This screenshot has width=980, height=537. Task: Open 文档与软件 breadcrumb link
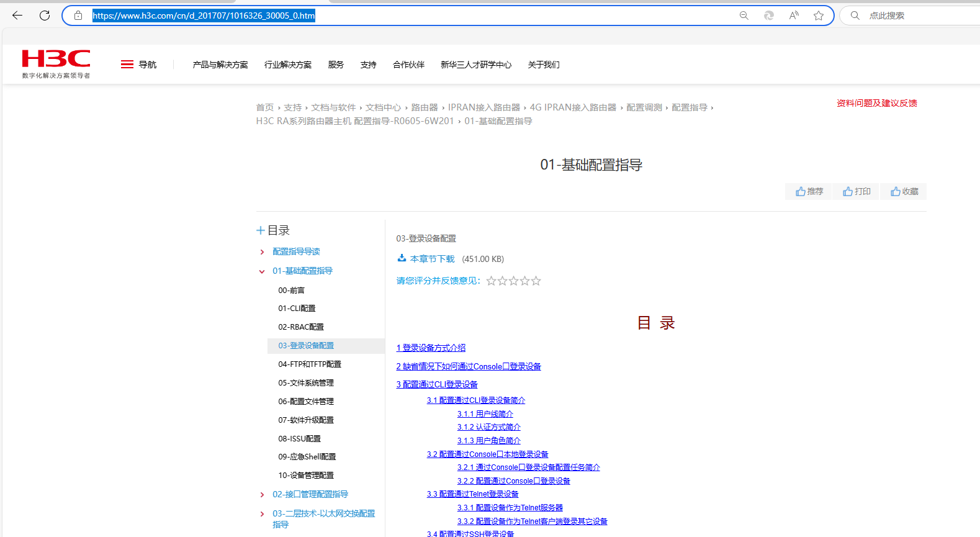[x=333, y=107]
